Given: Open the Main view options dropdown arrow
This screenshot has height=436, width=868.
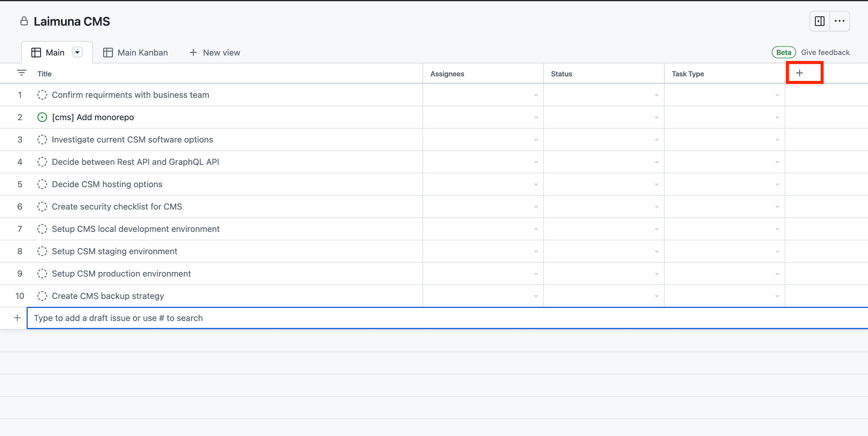Looking at the screenshot, I should click(x=77, y=52).
